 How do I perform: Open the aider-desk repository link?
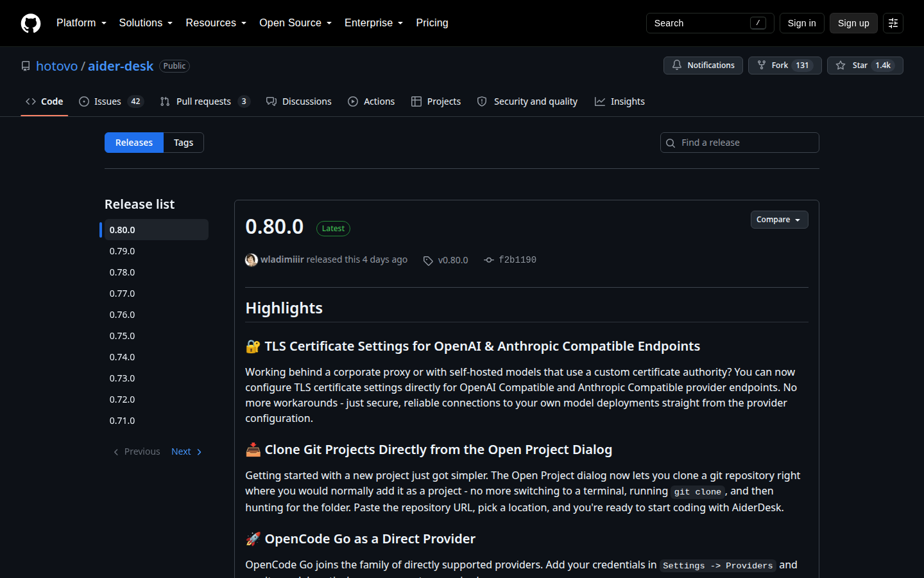pos(121,66)
